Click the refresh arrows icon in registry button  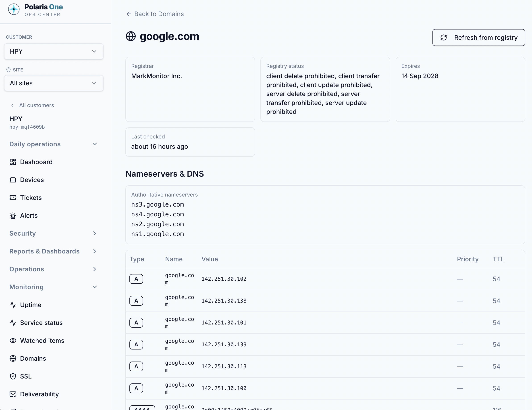click(444, 38)
